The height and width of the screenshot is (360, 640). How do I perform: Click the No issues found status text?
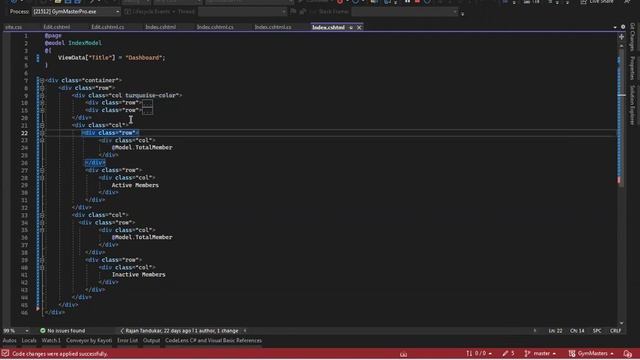(x=66, y=331)
